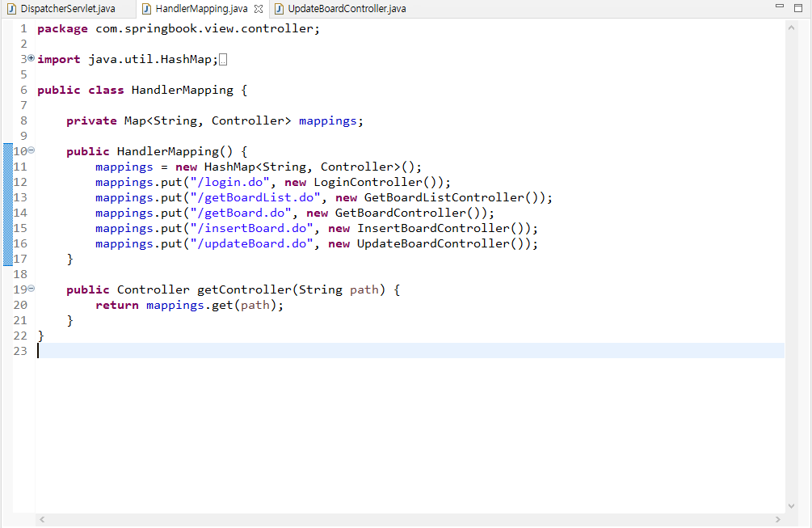The width and height of the screenshot is (812, 528).
Task: Click the getController method name on line 19
Action: tap(244, 290)
